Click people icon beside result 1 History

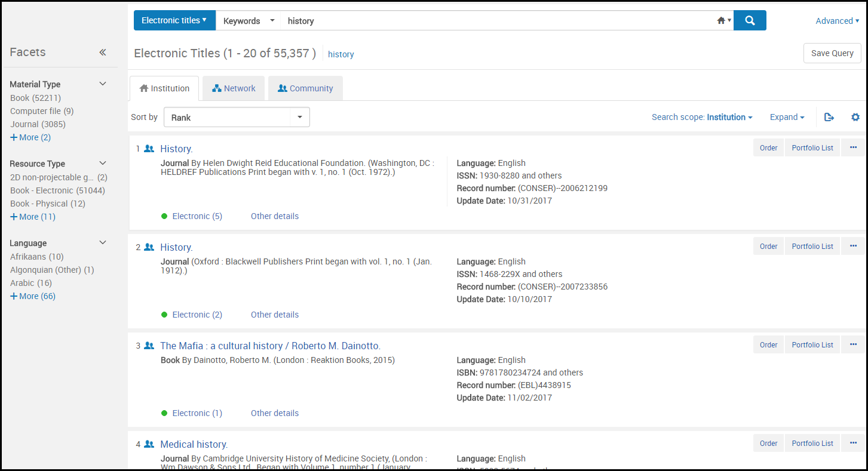[149, 149]
